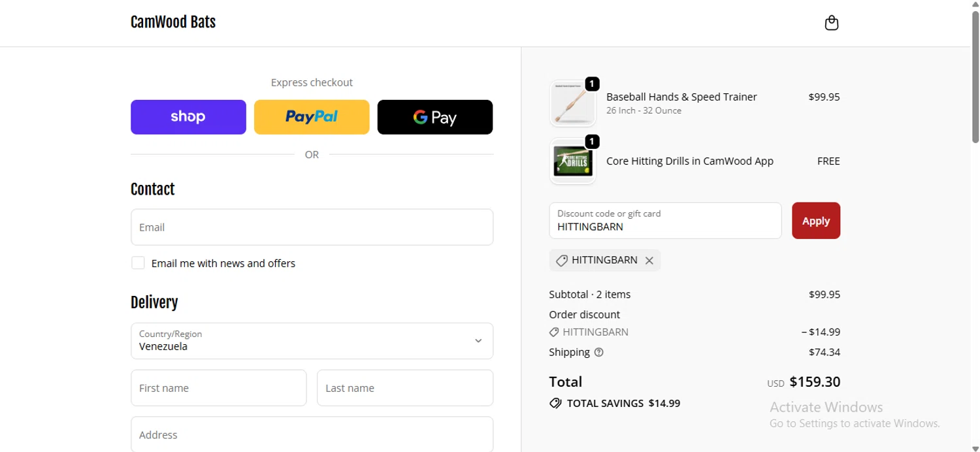Click the 'Core Hitting Drills in CamWood App' text

click(x=690, y=161)
